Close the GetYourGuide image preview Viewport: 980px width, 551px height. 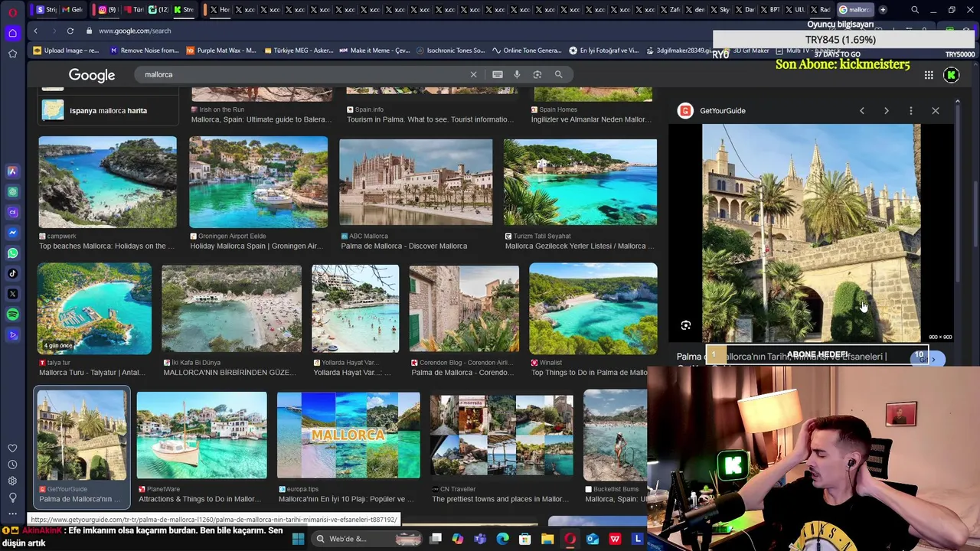[x=936, y=111]
